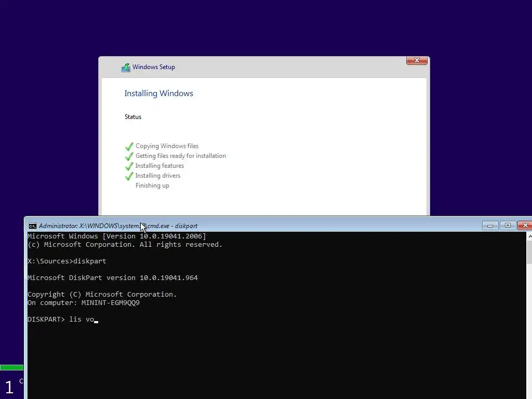Click the checkmark next to Getting files ready
Viewport: 532px width, 399px height.
[x=129, y=156]
